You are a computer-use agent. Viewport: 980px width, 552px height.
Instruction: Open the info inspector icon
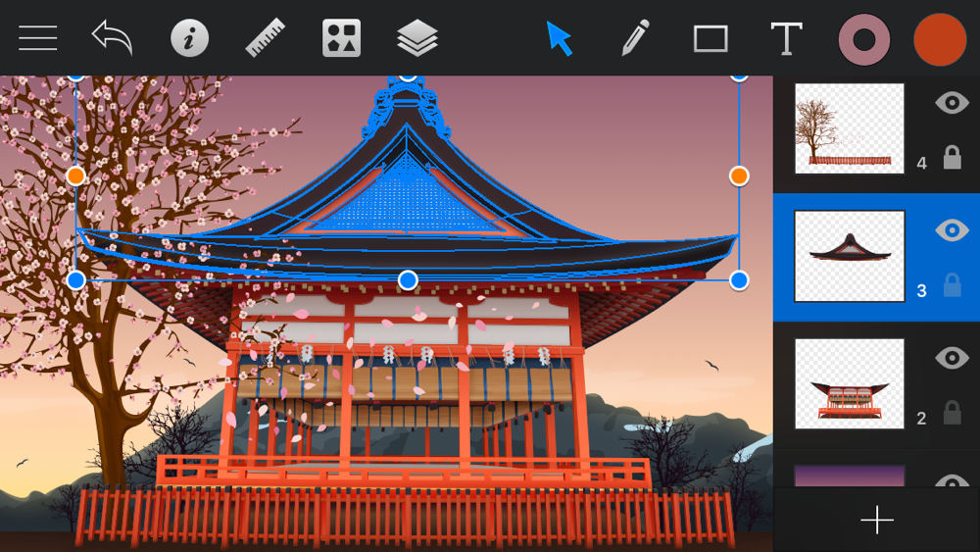click(189, 38)
